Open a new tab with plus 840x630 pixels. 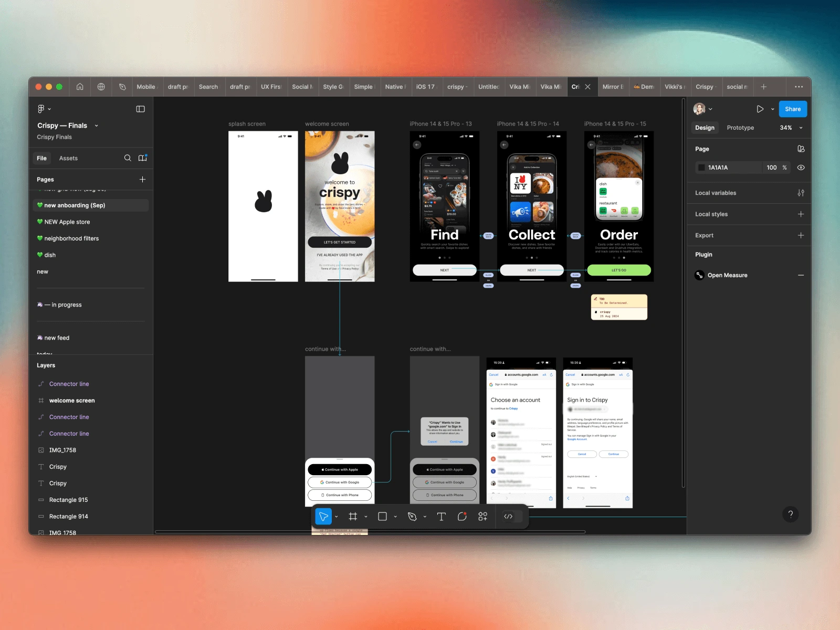tap(764, 87)
